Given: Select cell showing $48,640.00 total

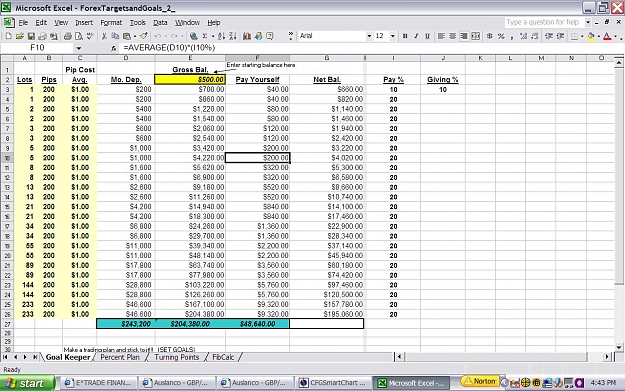Looking at the screenshot, I should coord(257,324).
